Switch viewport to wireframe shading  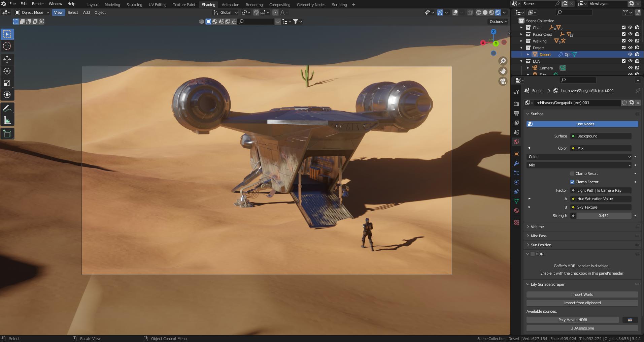pyautogui.click(x=479, y=12)
